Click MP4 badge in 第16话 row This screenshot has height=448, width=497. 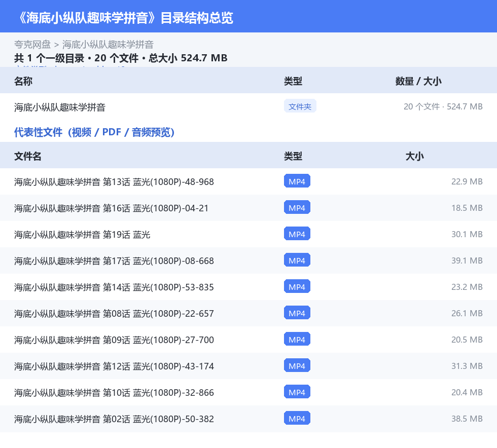(297, 207)
